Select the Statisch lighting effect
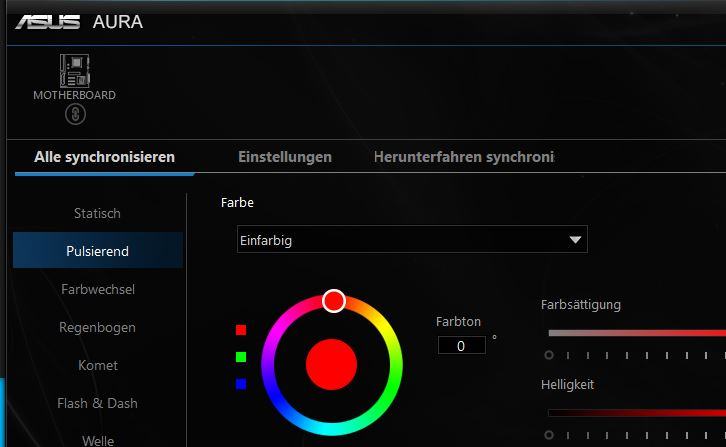726x447 pixels. [x=97, y=214]
